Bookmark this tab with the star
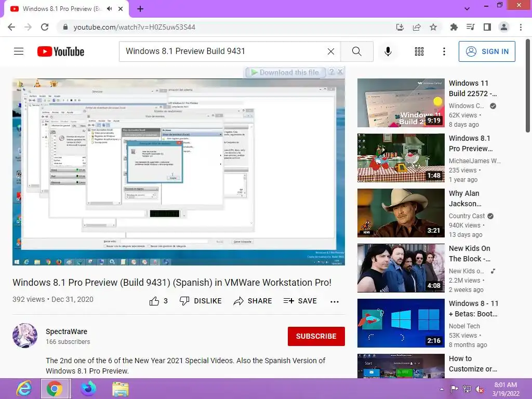This screenshot has height=399, width=532. coord(433,27)
